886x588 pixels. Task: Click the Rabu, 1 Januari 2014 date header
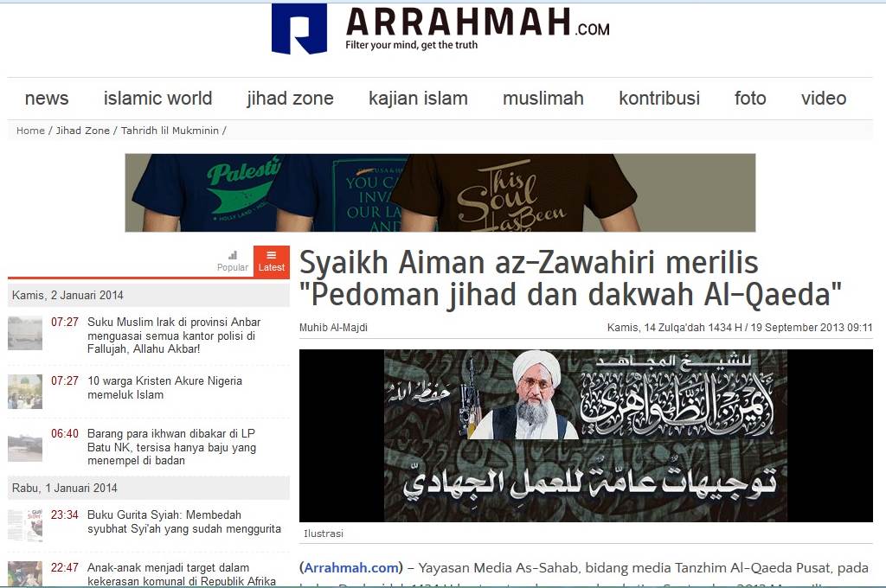pos(149,488)
